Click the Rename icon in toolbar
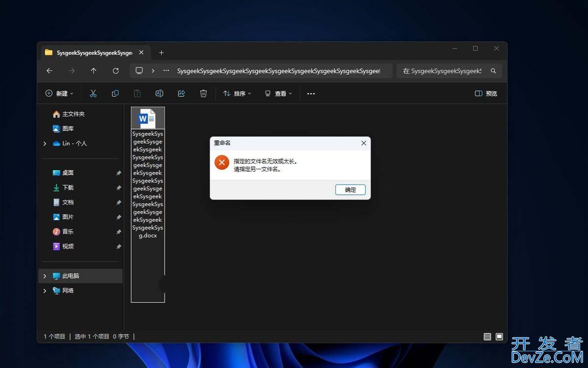 tap(159, 93)
